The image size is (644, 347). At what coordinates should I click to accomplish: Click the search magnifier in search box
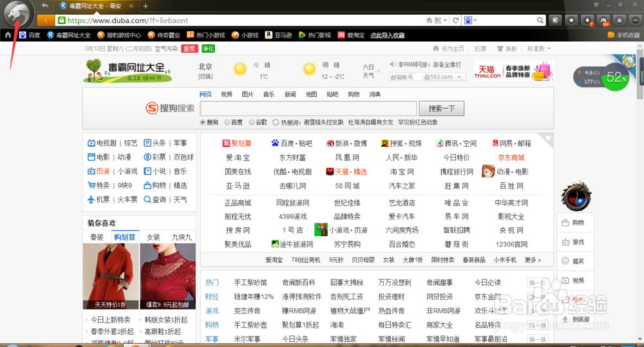pos(540,20)
